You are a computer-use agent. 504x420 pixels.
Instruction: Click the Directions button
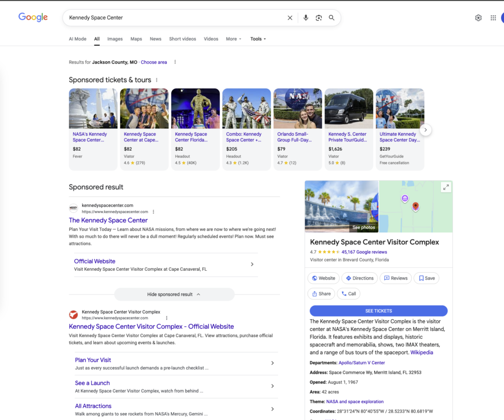359,278
